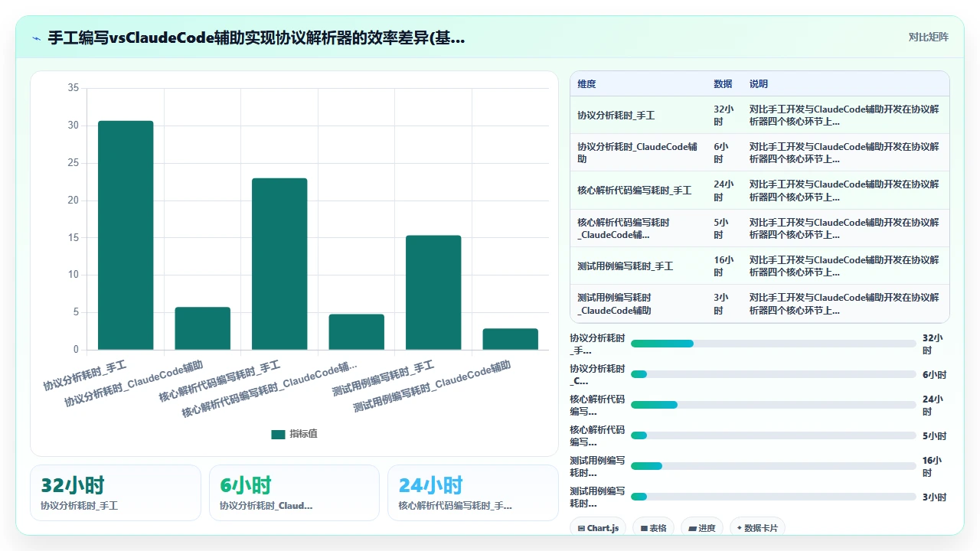Click the 协议分析耗时_ClaudeCode辅助 bar in the chart
Viewport: 980px width, 551px height.
pos(202,328)
